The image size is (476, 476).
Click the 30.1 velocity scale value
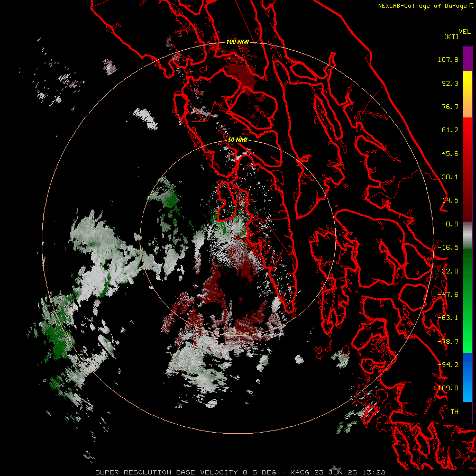(450, 177)
